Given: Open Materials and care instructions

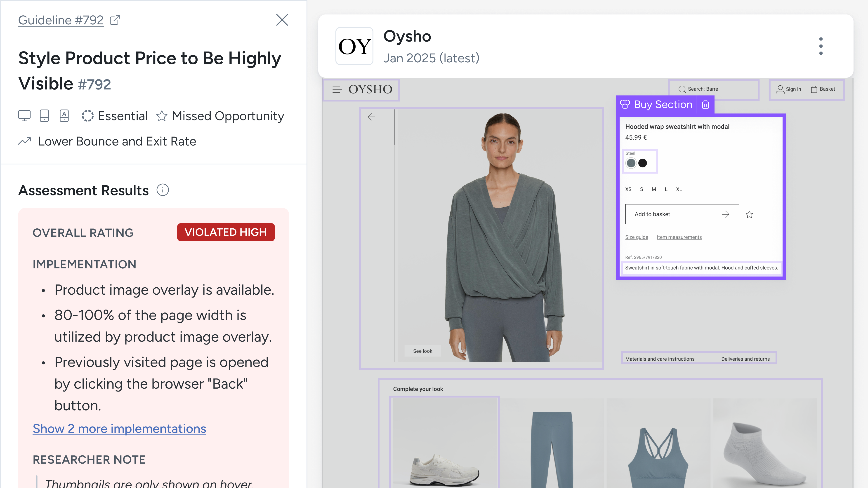Looking at the screenshot, I should 660,359.
